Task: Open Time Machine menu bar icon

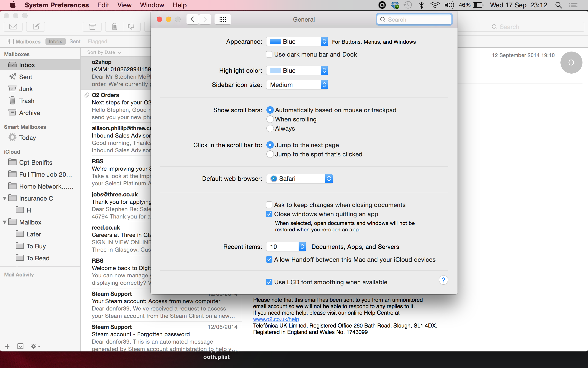Action: (408, 5)
